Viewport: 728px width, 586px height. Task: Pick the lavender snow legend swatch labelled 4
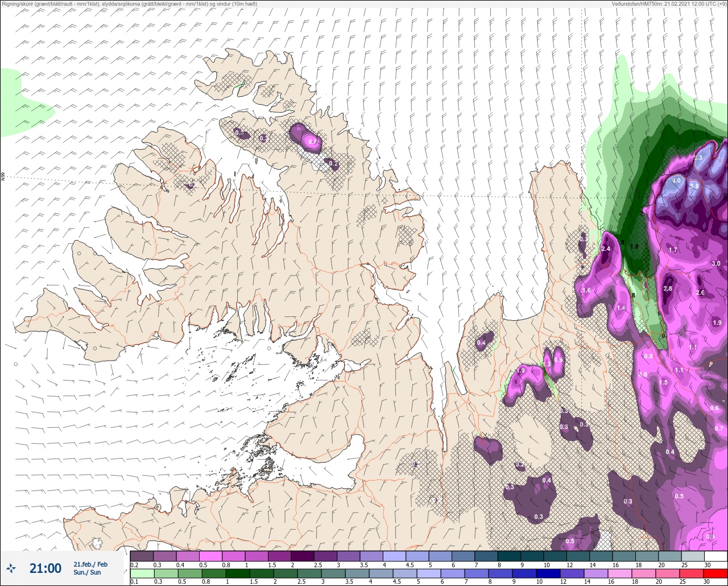click(x=394, y=556)
